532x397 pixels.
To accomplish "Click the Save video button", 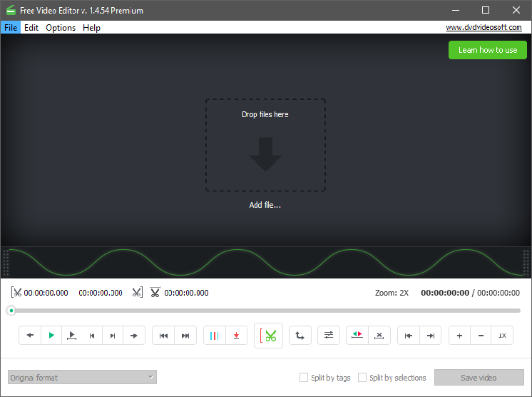I will pyautogui.click(x=479, y=377).
